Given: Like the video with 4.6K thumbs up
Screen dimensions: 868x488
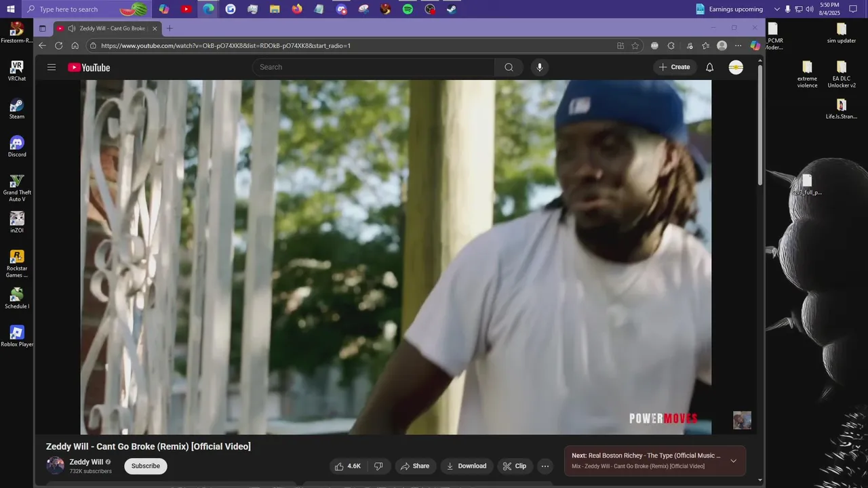Looking at the screenshot, I should pyautogui.click(x=347, y=466).
